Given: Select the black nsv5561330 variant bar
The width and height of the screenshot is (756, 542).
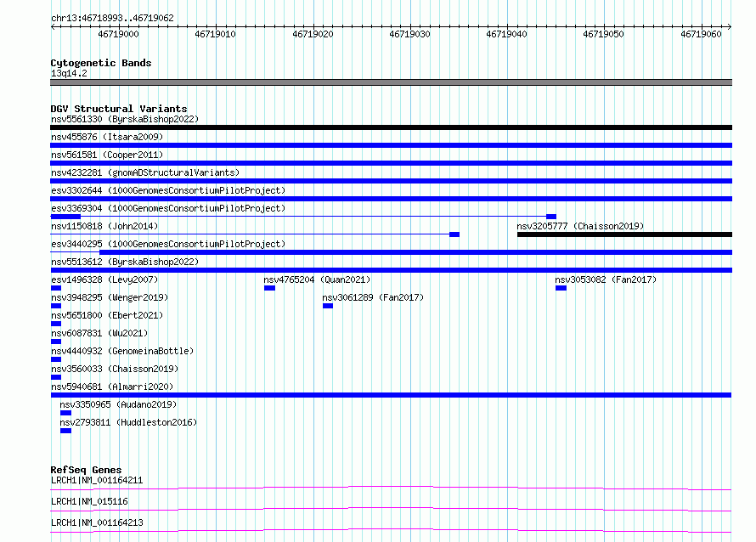Looking at the screenshot, I should pos(391,127).
